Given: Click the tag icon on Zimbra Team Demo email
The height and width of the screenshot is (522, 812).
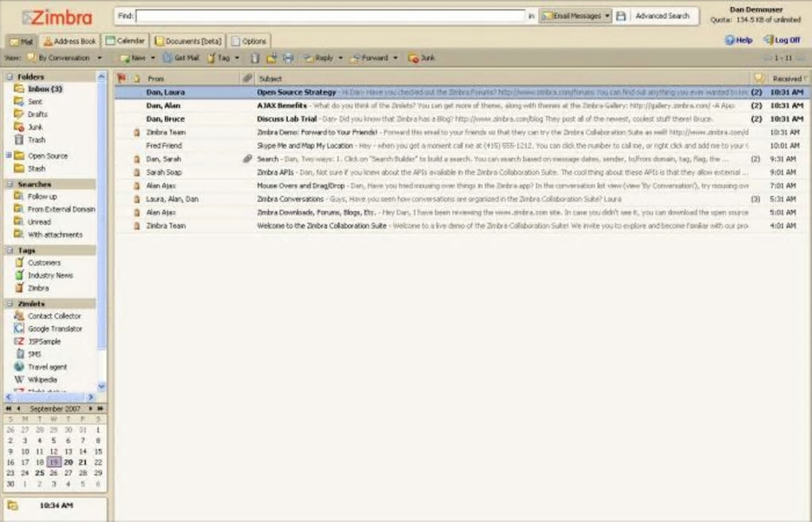Looking at the screenshot, I should click(137, 133).
